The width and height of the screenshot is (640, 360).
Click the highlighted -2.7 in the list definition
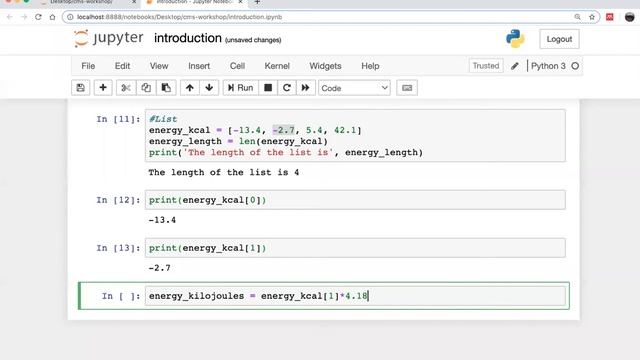[284, 130]
